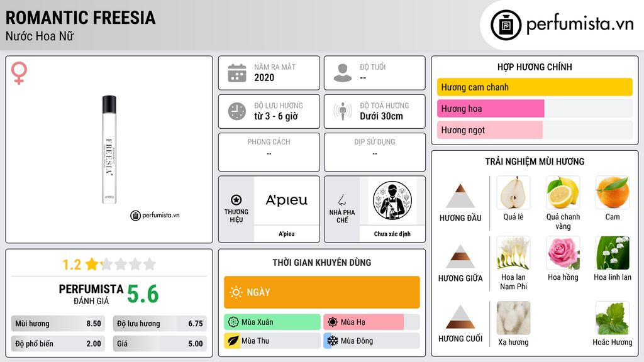This screenshot has width=644, height=362.
Task: Click the Dịp sử dụng card
Action: pos(375,152)
